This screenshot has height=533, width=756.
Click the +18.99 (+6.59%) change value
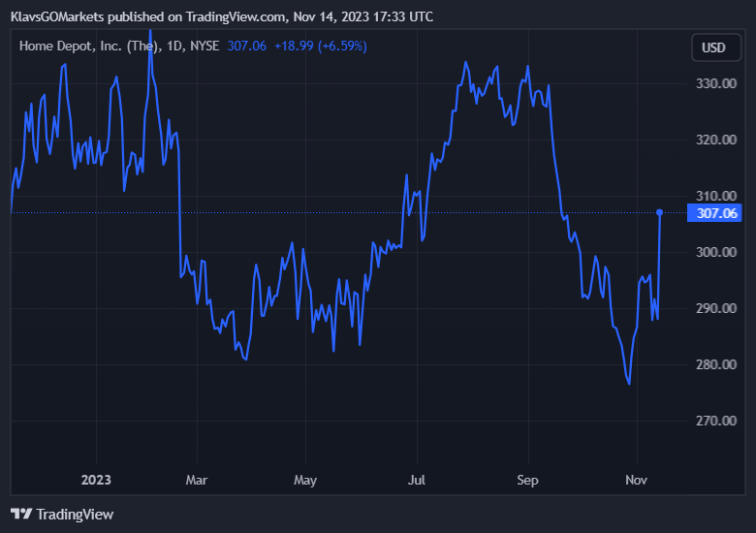coord(321,47)
